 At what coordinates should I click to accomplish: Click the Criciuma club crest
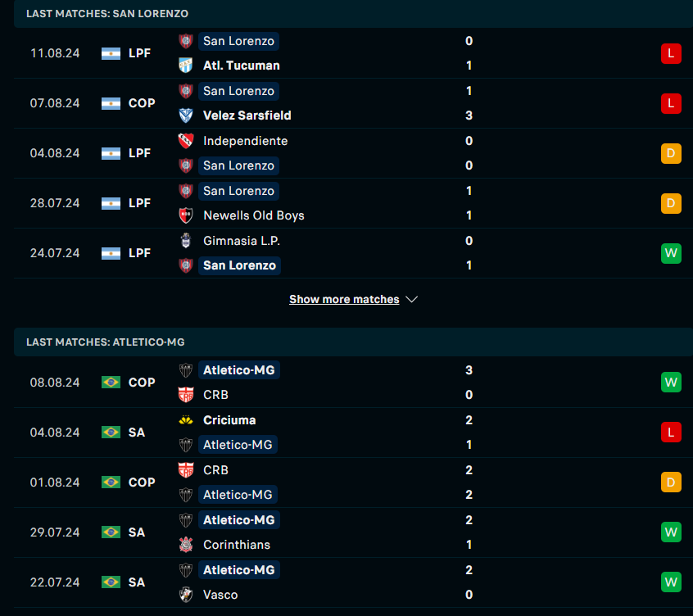[186, 420]
